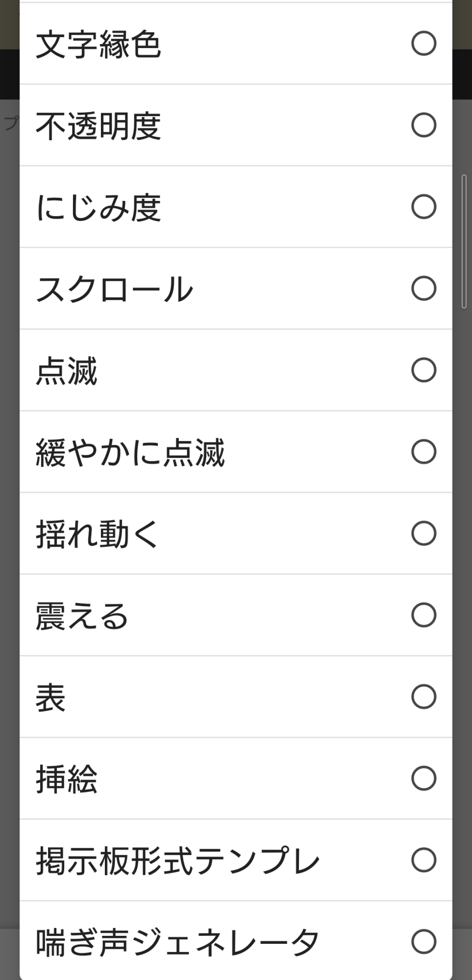472x980 pixels.
Task: Select the 揺れ動く radio button
Action: pos(423,533)
